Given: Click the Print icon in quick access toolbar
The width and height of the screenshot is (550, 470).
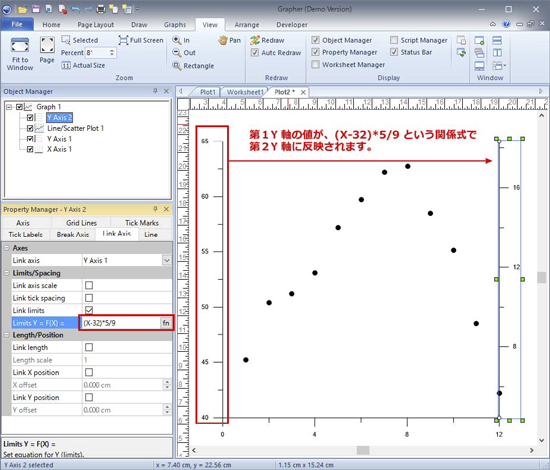Looking at the screenshot, I should point(101,9).
